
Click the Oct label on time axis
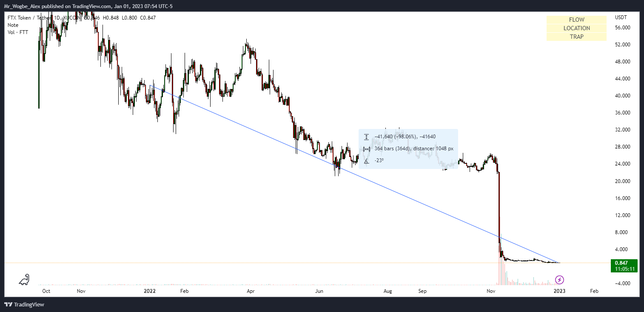[46, 291]
